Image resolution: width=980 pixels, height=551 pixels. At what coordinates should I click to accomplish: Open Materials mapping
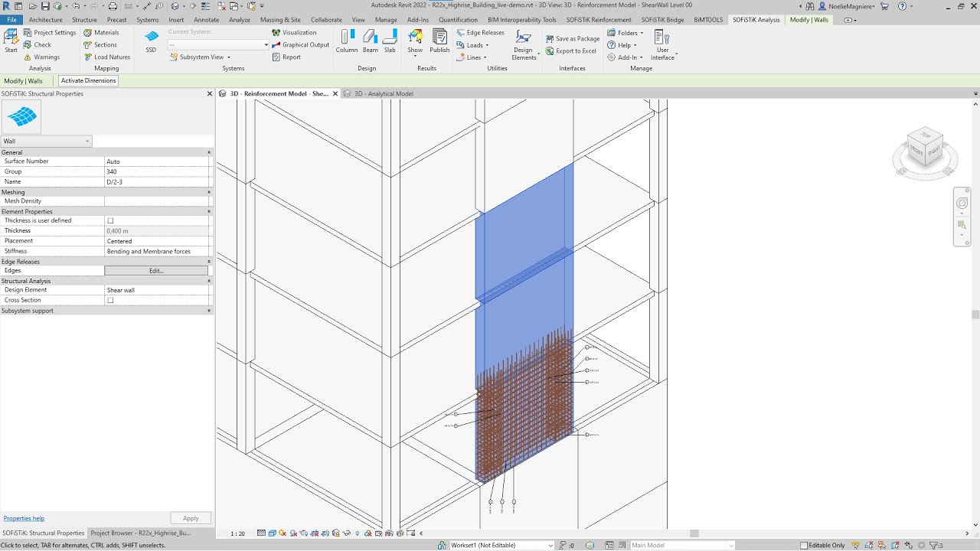click(x=101, y=33)
